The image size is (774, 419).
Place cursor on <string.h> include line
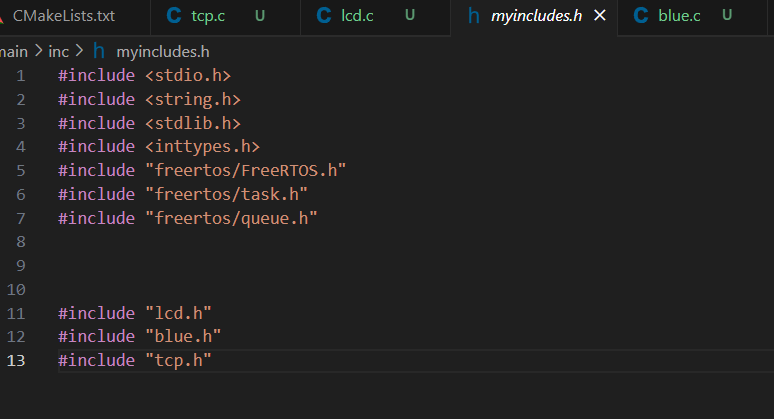click(149, 100)
